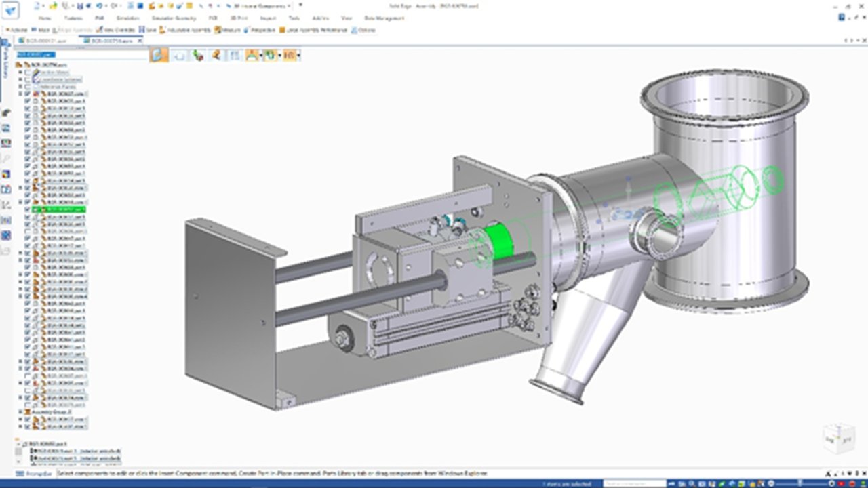Close the BCR-000756.asm document tab
The width and height of the screenshot is (868, 488).
coord(138,40)
